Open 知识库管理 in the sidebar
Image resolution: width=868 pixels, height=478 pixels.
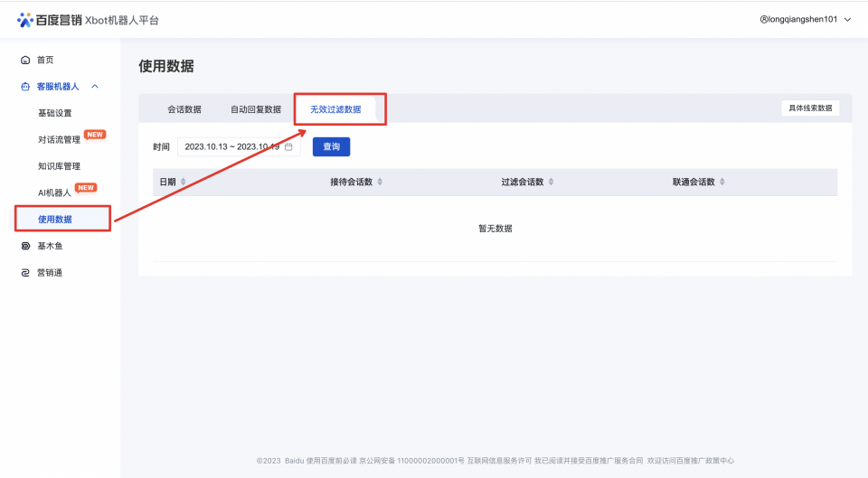tap(60, 166)
